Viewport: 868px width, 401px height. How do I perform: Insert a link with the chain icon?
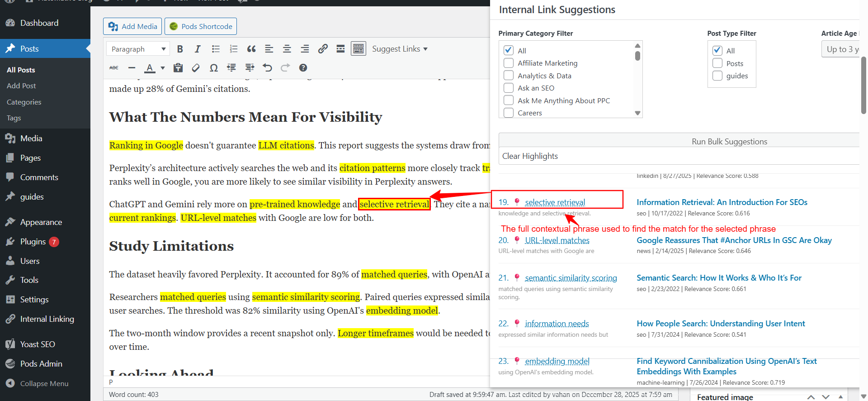pyautogui.click(x=323, y=49)
